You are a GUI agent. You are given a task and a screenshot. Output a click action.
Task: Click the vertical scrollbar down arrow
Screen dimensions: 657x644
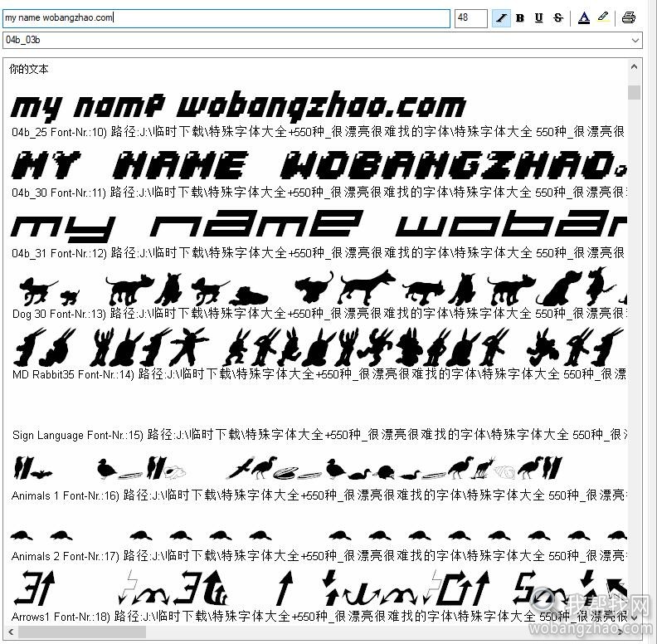[634, 617]
